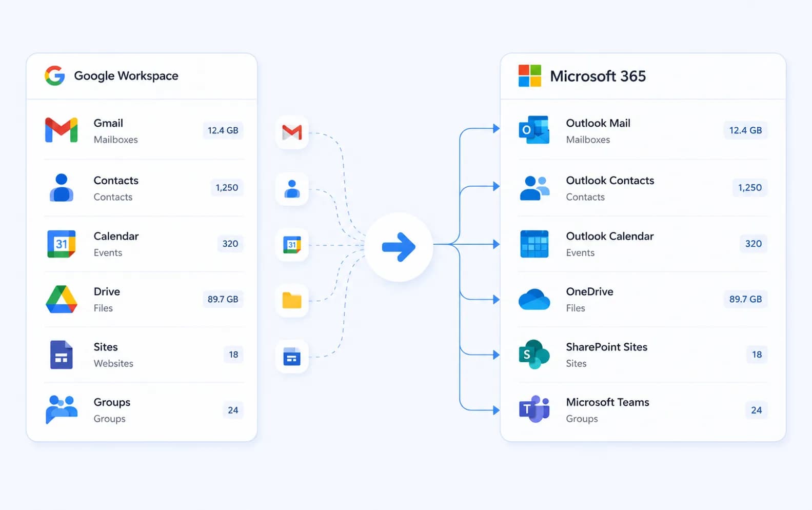Screen dimensions: 812x510
Task: Select the Google Sites icon in the Sites row
Action: pos(62,355)
